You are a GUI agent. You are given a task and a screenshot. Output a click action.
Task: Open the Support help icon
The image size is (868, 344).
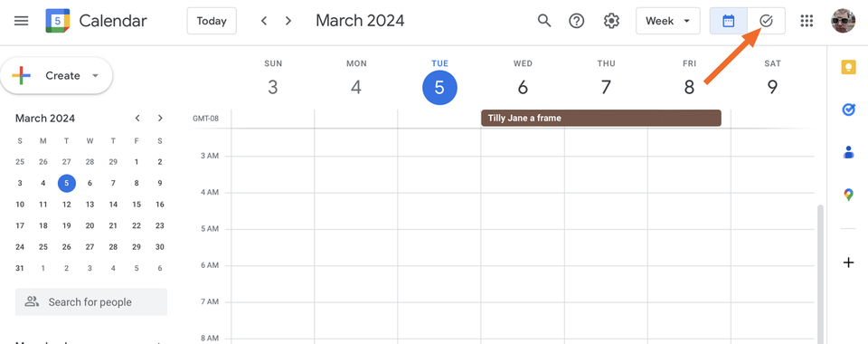click(x=577, y=21)
